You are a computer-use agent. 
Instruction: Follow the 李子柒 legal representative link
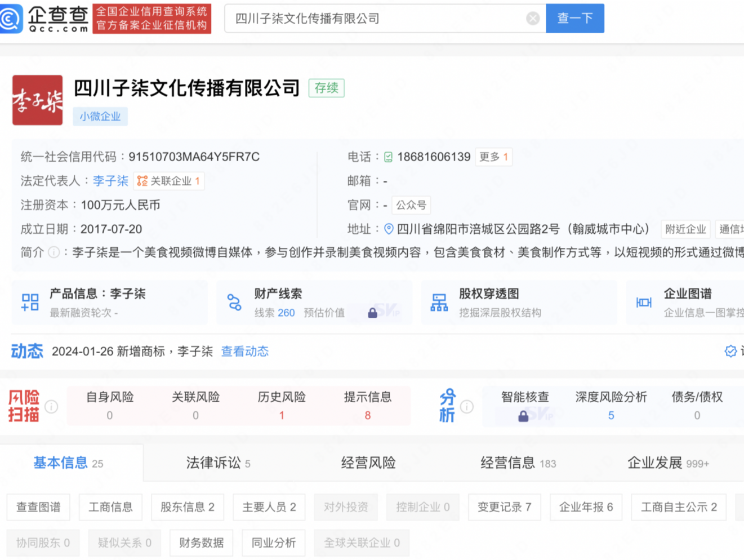(x=110, y=181)
